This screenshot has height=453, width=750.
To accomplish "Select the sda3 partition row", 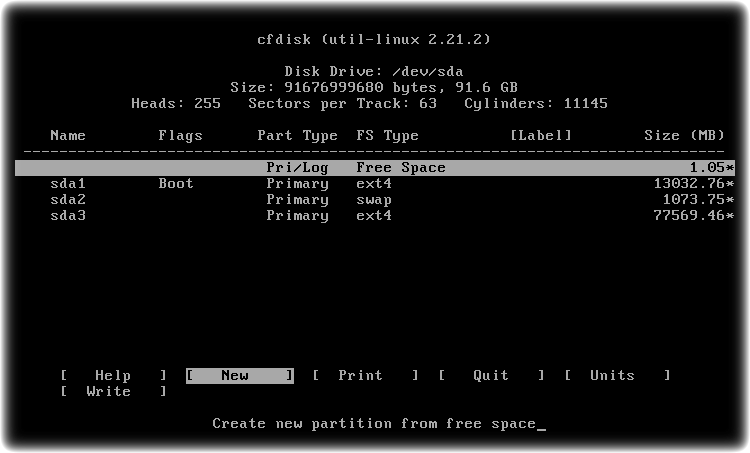I will point(375,216).
